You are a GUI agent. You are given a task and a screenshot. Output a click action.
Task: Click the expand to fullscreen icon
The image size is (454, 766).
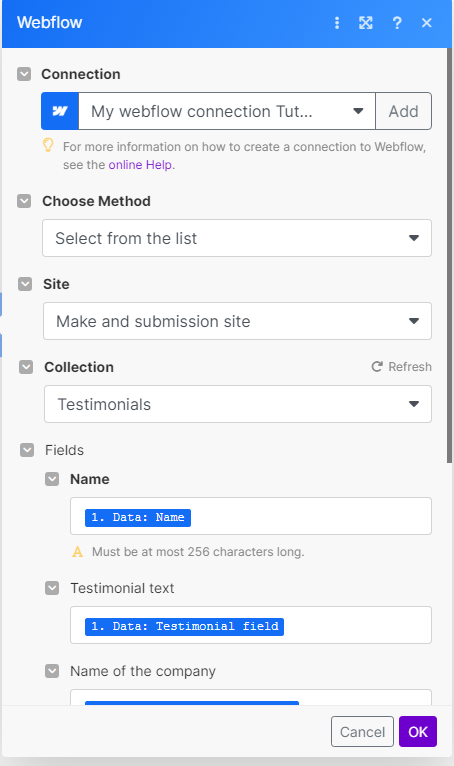366,22
